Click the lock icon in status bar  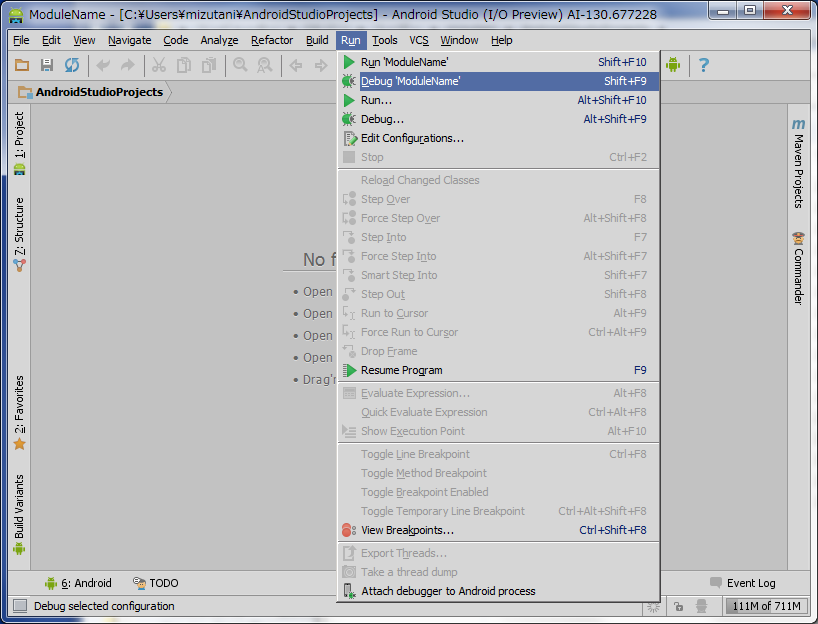[678, 606]
